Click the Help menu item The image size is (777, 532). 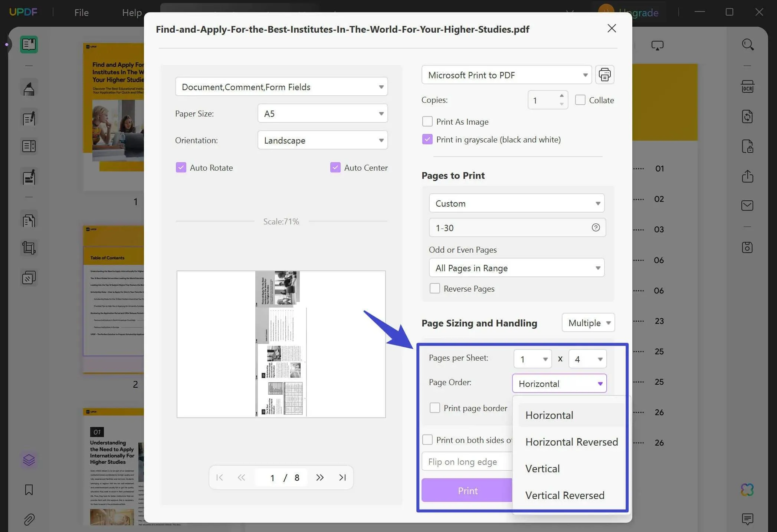[x=132, y=12]
